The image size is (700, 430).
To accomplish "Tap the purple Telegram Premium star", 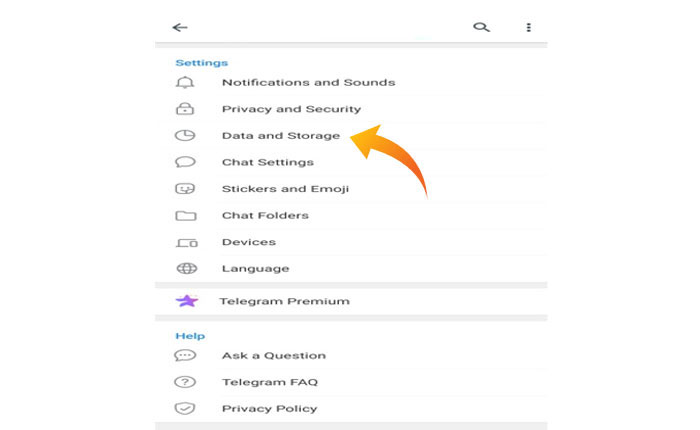I will tap(186, 301).
